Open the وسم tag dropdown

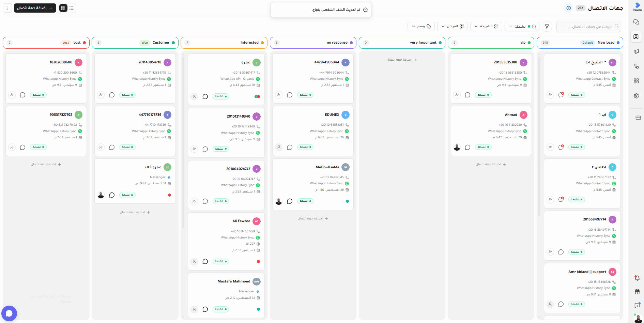(x=421, y=26)
